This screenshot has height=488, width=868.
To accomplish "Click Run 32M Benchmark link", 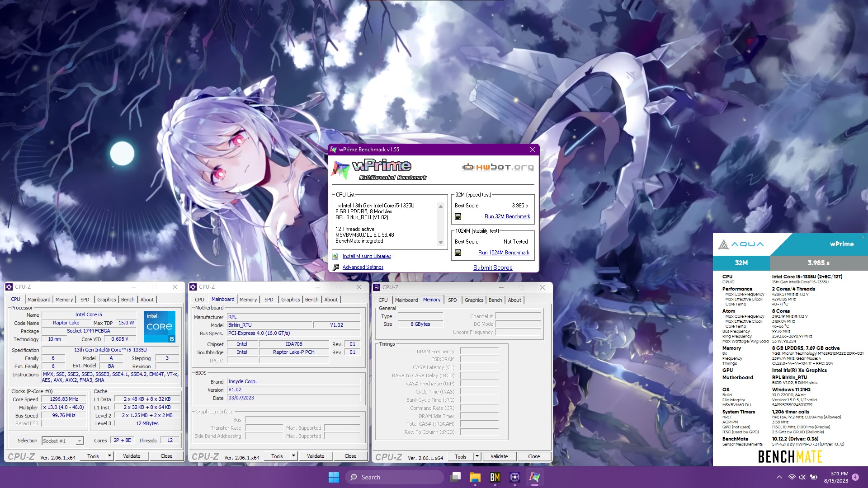I will click(x=507, y=216).
